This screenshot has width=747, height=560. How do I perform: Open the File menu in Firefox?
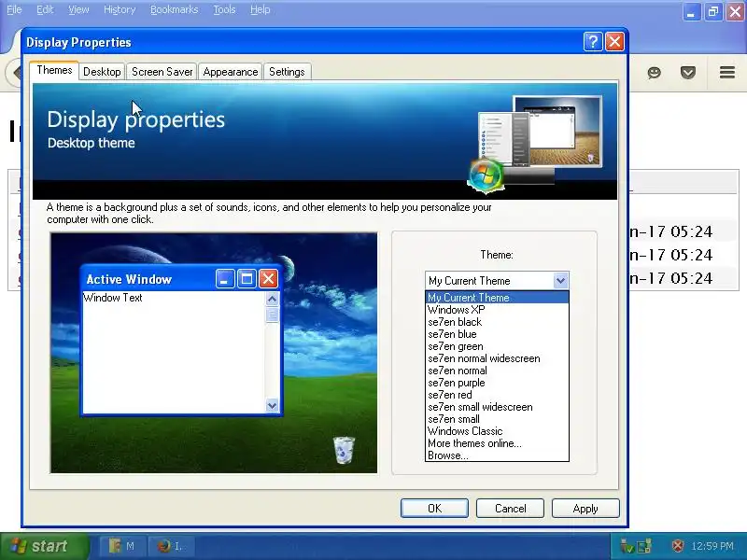tap(14, 9)
